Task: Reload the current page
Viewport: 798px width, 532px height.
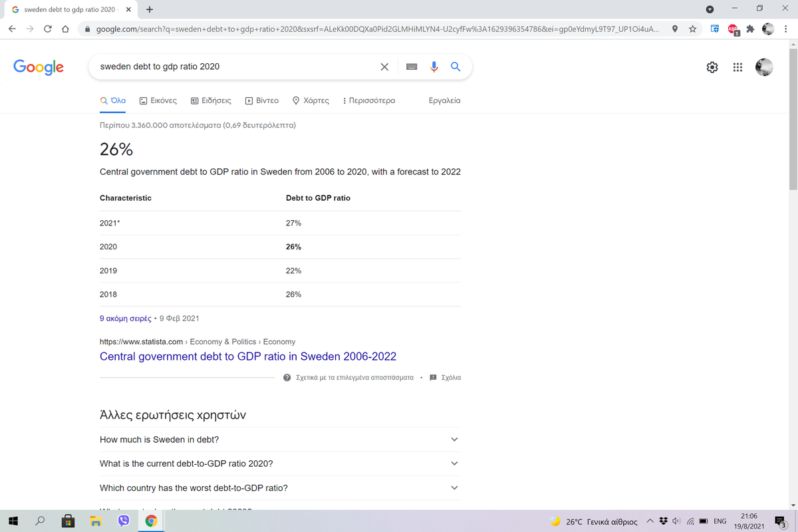Action: [x=47, y=29]
